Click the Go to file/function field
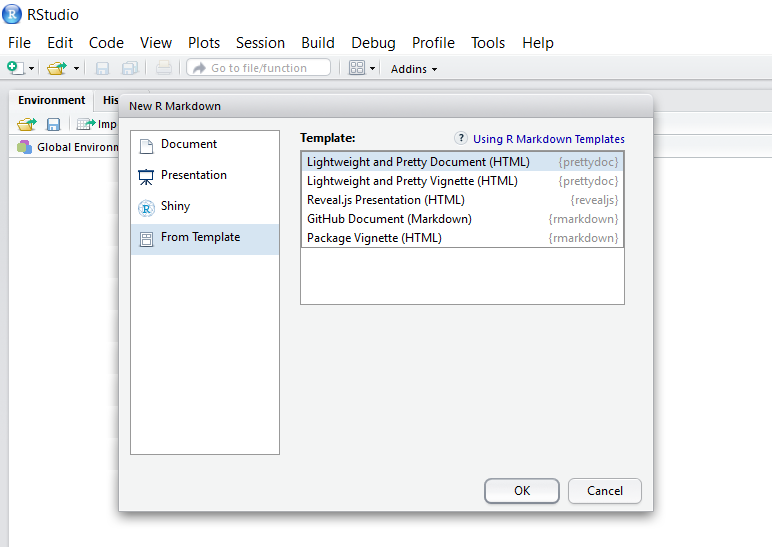This screenshot has width=772, height=547. 258,67
